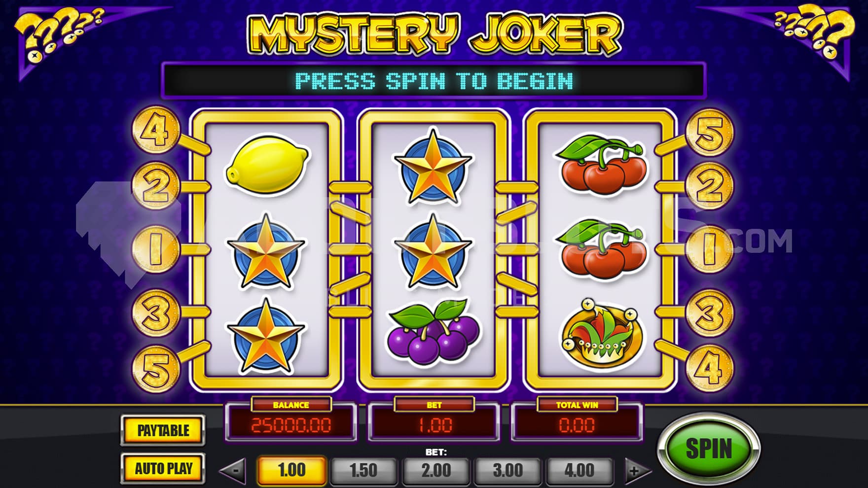Click the top cherries symbol on the third reel
This screenshot has height=488, width=868.
601,164
